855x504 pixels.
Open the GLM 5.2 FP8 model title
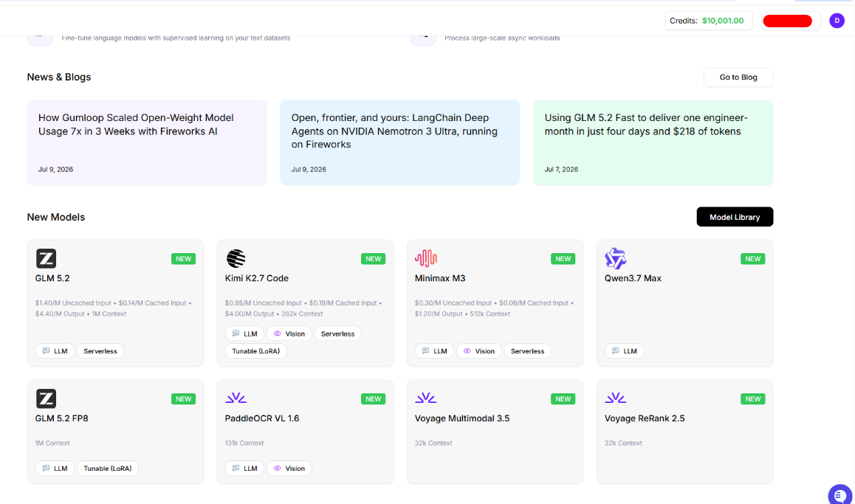tap(61, 418)
